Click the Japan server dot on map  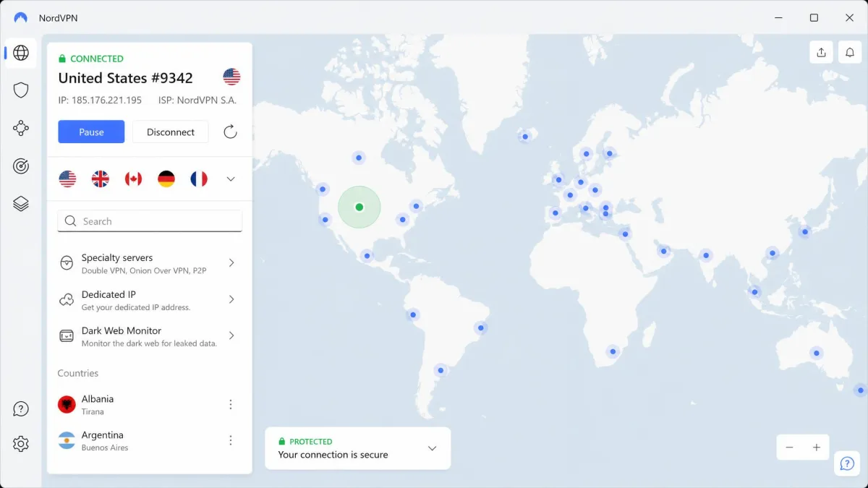804,232
